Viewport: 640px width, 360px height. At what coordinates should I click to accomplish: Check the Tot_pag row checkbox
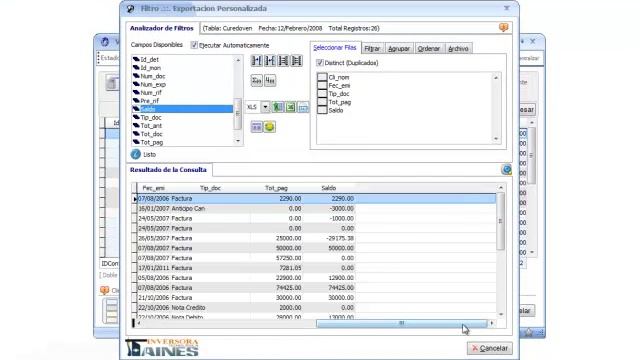322,102
